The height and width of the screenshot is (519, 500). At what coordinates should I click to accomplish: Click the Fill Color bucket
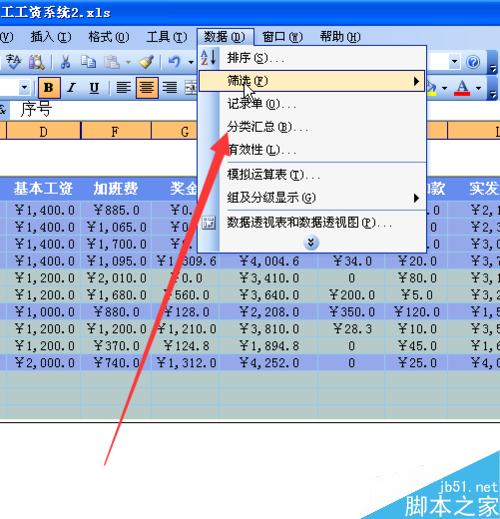coord(433,88)
